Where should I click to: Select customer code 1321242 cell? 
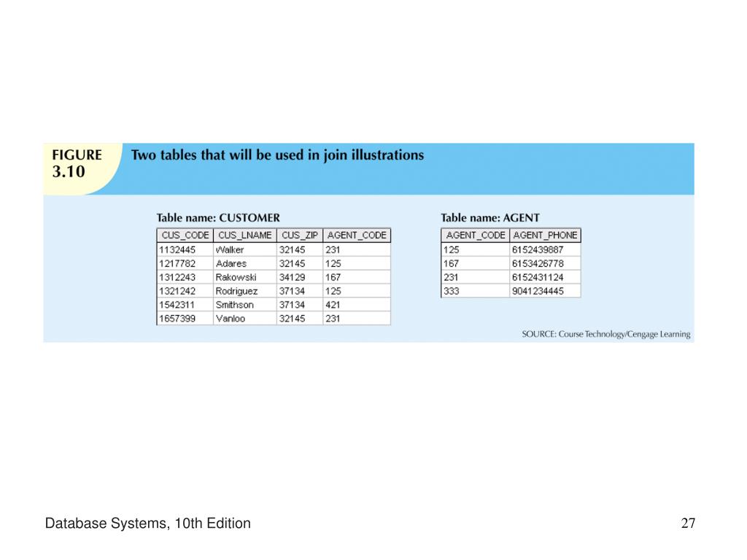[185, 291]
